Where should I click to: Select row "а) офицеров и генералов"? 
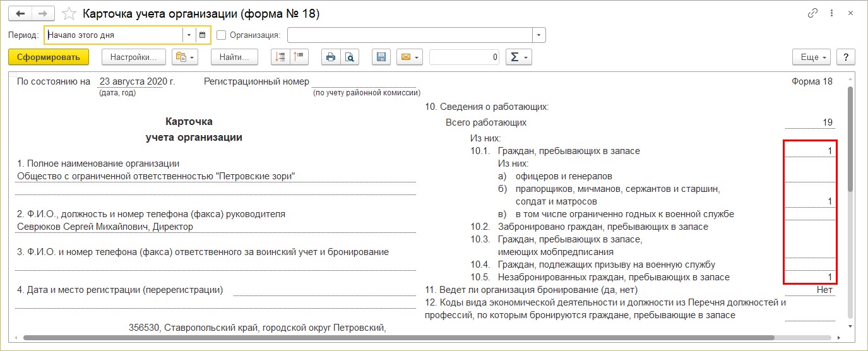[x=556, y=176]
